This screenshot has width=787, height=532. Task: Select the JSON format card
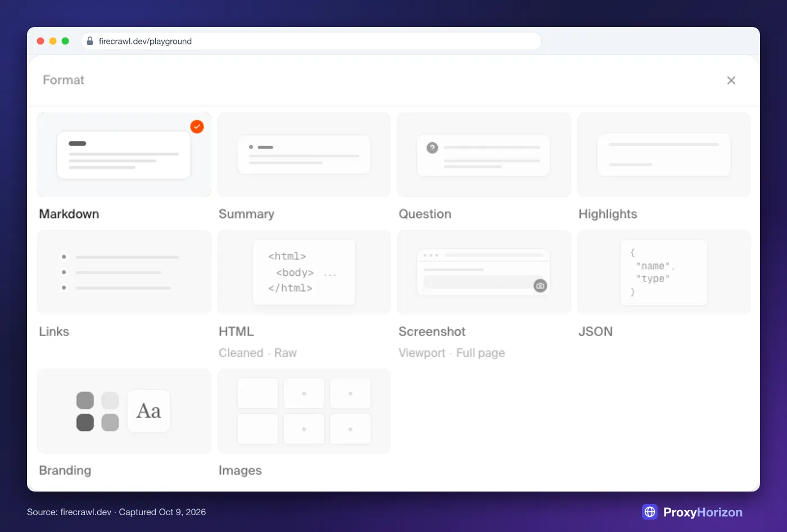[663, 272]
